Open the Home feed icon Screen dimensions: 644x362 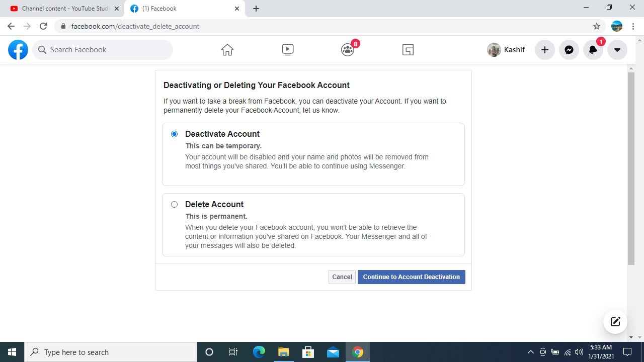tap(227, 50)
